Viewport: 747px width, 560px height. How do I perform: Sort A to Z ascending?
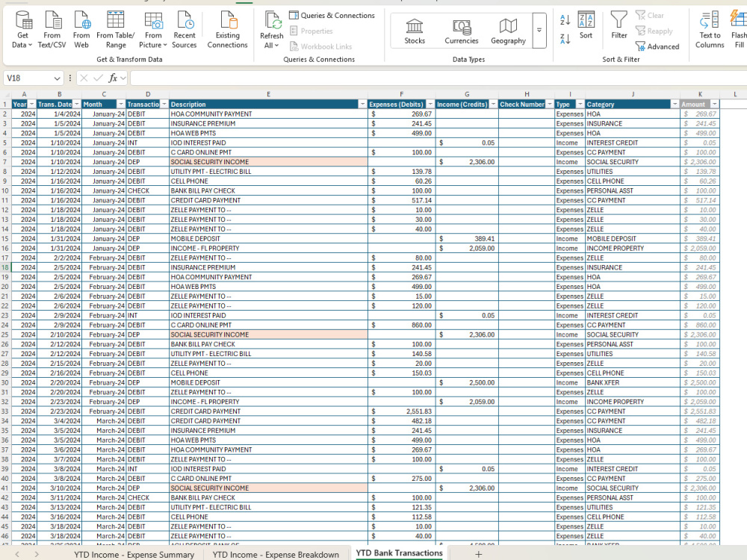click(565, 20)
